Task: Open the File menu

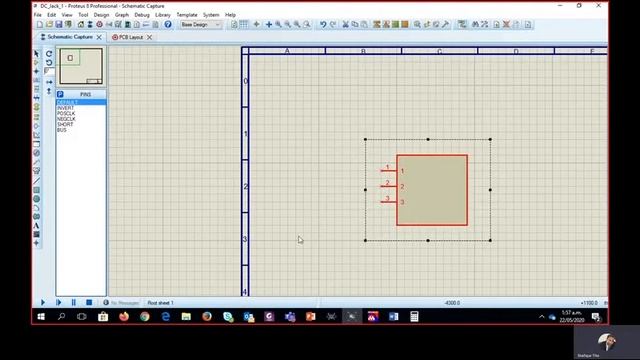Action: coord(38,15)
